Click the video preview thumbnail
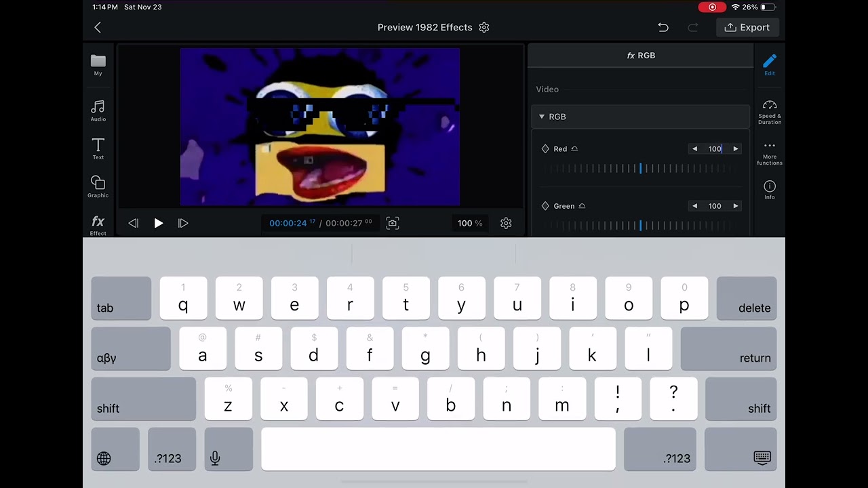868x488 pixels. pyautogui.click(x=320, y=127)
